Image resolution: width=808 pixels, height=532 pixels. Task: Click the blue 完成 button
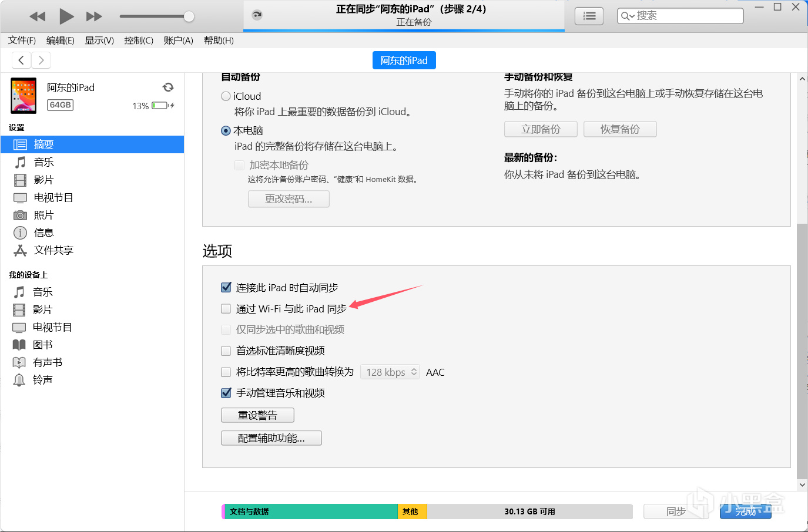point(746,511)
